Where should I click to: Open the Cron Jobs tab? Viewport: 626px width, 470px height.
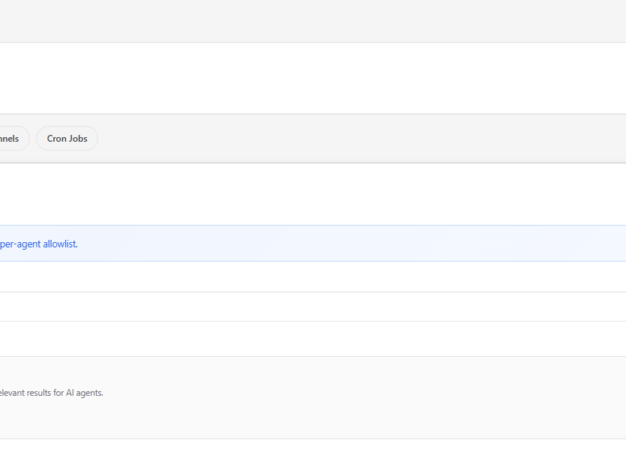(67, 139)
